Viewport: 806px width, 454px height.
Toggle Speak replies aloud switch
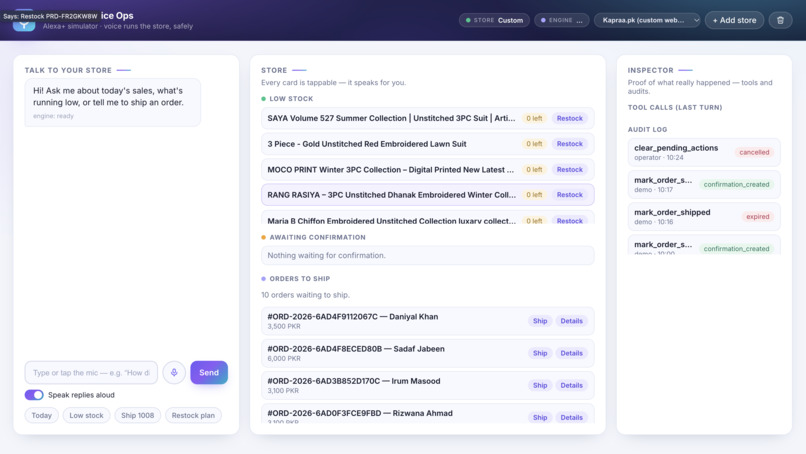tap(34, 395)
